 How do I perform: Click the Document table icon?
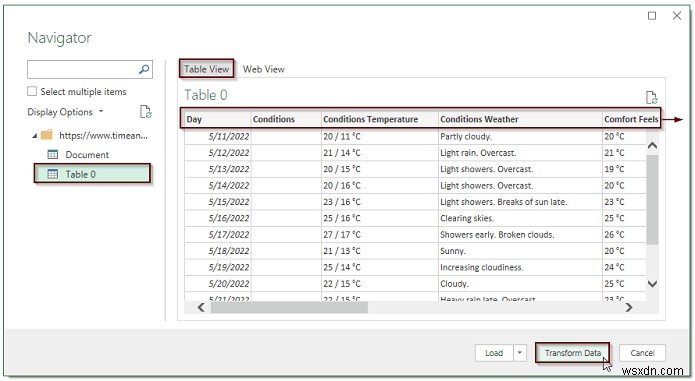click(x=53, y=155)
